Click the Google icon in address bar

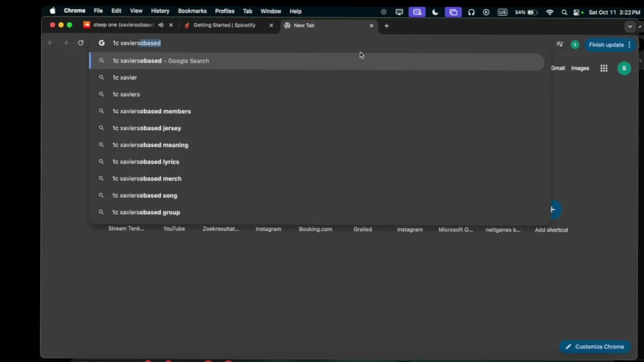(102, 43)
